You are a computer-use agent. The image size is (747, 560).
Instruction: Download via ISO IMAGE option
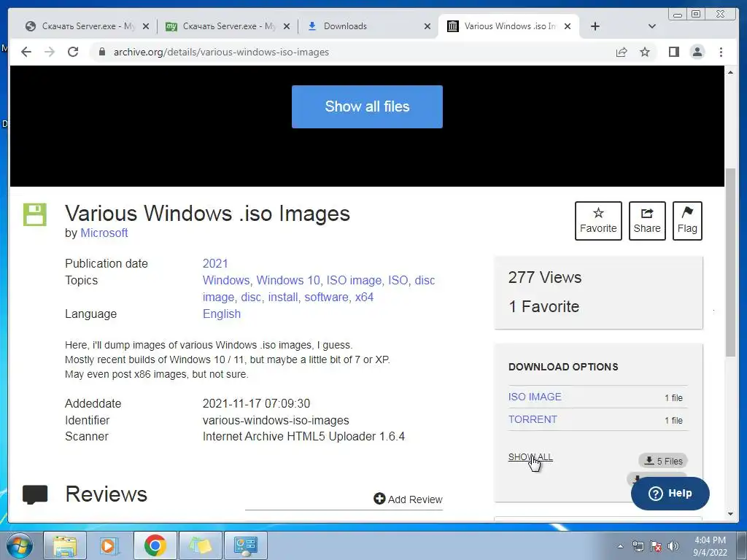[535, 397]
